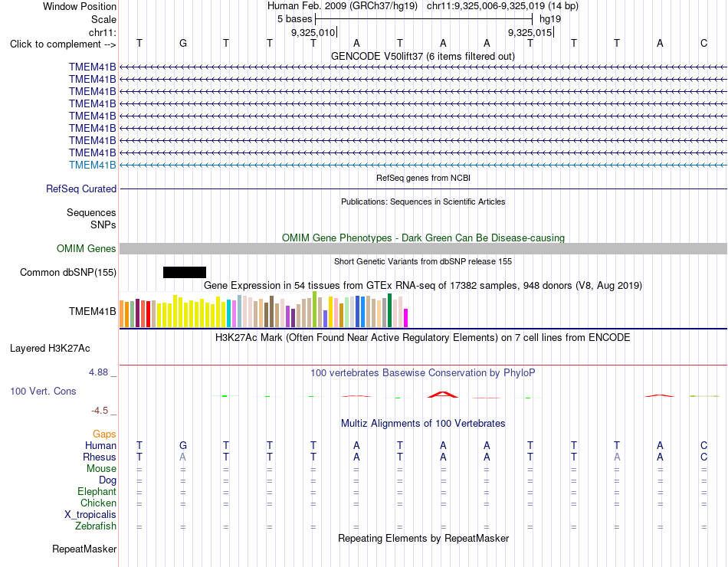The height and width of the screenshot is (567, 728).
Task: Open the 100 Vert. Cons track label
Action: [x=43, y=391]
